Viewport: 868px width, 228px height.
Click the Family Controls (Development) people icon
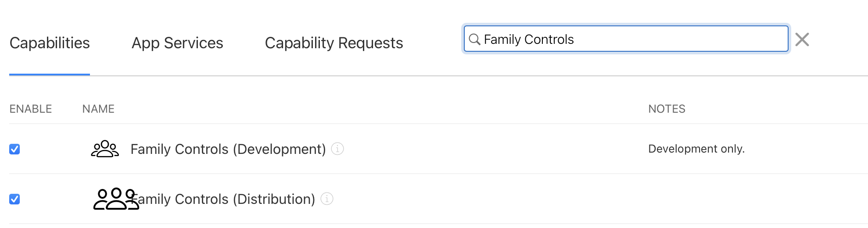click(105, 149)
